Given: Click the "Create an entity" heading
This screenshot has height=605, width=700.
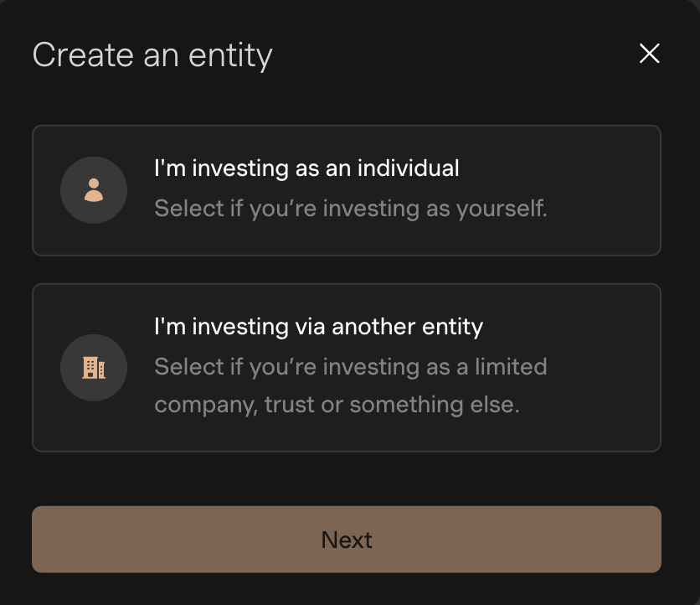Looking at the screenshot, I should point(152,55).
